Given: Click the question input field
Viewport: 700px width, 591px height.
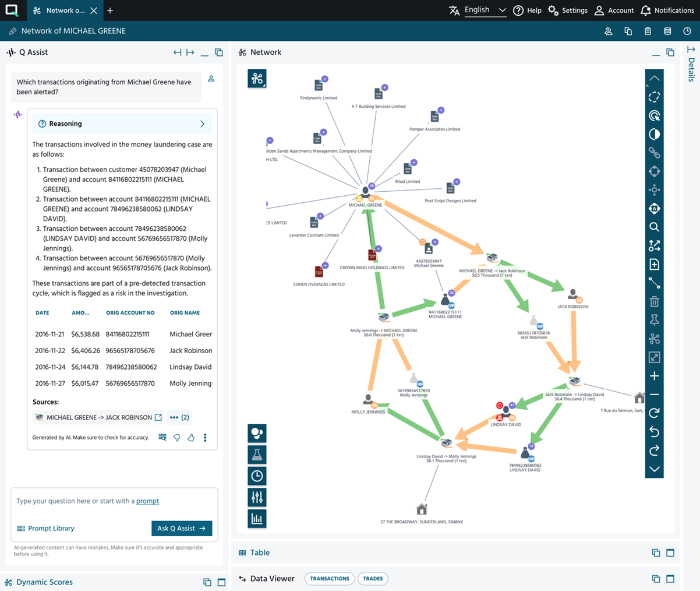Looking at the screenshot, I should (x=114, y=501).
